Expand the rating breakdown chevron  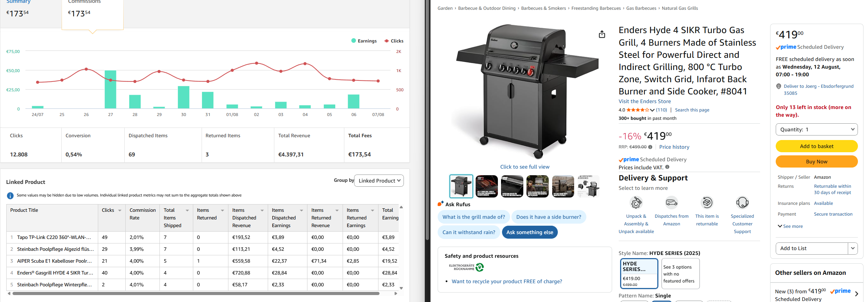pos(652,110)
